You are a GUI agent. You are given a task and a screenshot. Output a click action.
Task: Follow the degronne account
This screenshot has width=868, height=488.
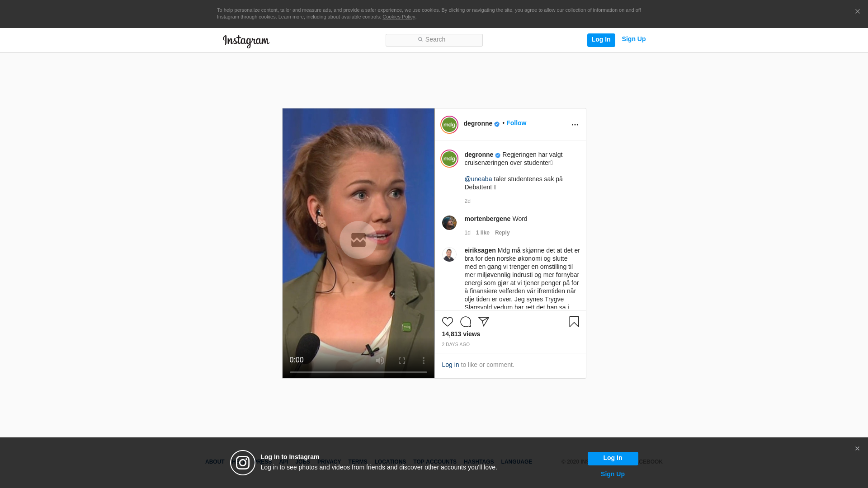pyautogui.click(x=516, y=123)
